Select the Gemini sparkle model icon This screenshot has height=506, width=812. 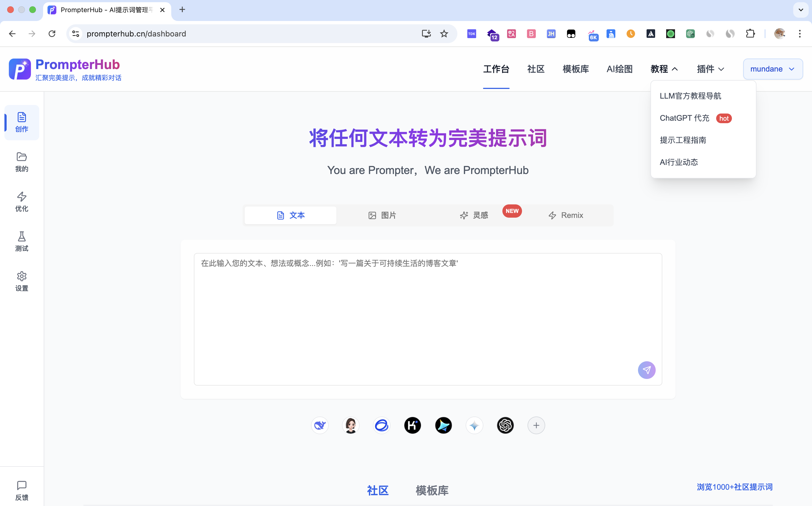pyautogui.click(x=474, y=425)
